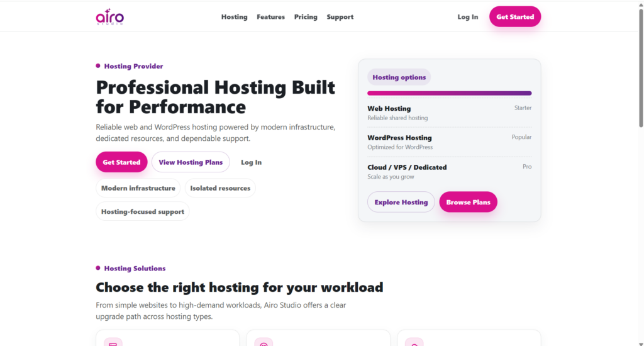
Task: Pick the Cloud / VPS / Dedicated option
Action: pyautogui.click(x=449, y=172)
